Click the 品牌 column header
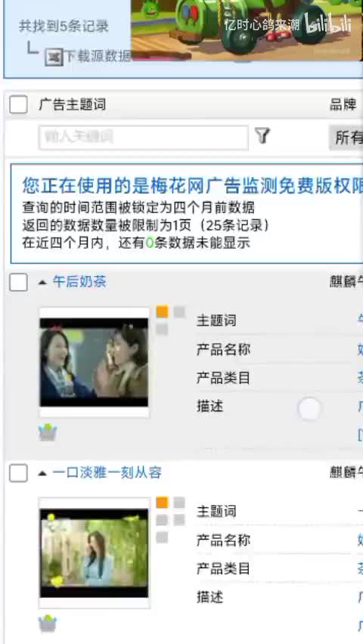Viewport: 363px width, 644px height. (x=343, y=104)
